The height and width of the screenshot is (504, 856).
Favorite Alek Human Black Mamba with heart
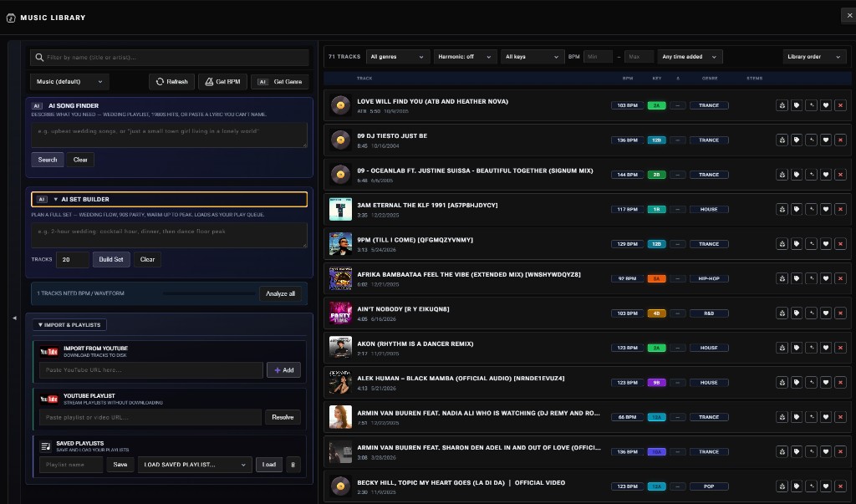(x=825, y=382)
